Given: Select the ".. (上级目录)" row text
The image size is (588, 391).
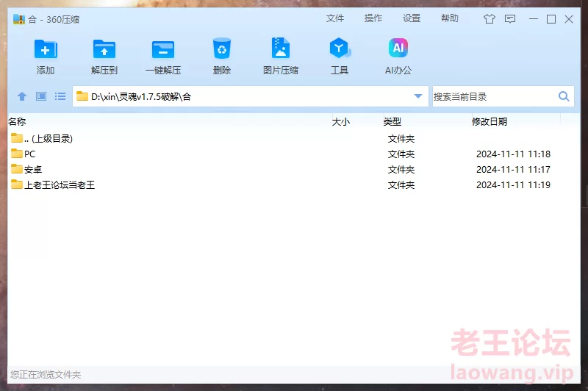Looking at the screenshot, I should 49,139.
